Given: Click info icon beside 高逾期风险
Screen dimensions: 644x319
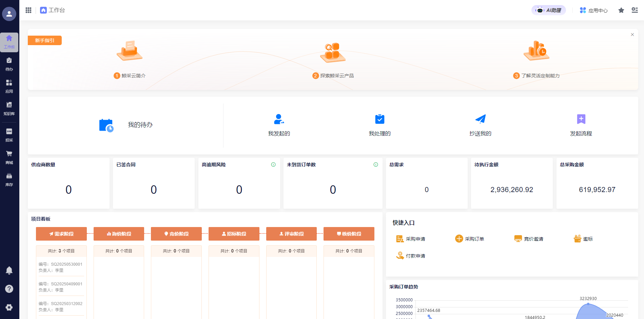Looking at the screenshot, I should [x=273, y=165].
